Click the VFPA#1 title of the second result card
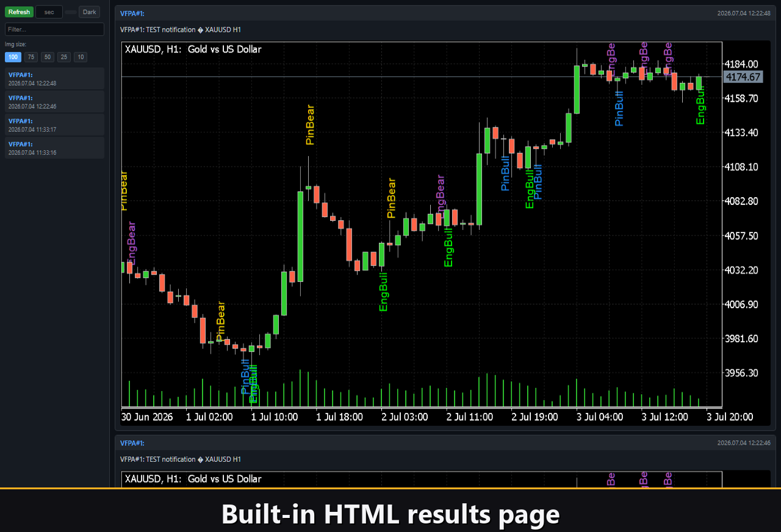Viewport: 781px width, 532px height. [132, 443]
